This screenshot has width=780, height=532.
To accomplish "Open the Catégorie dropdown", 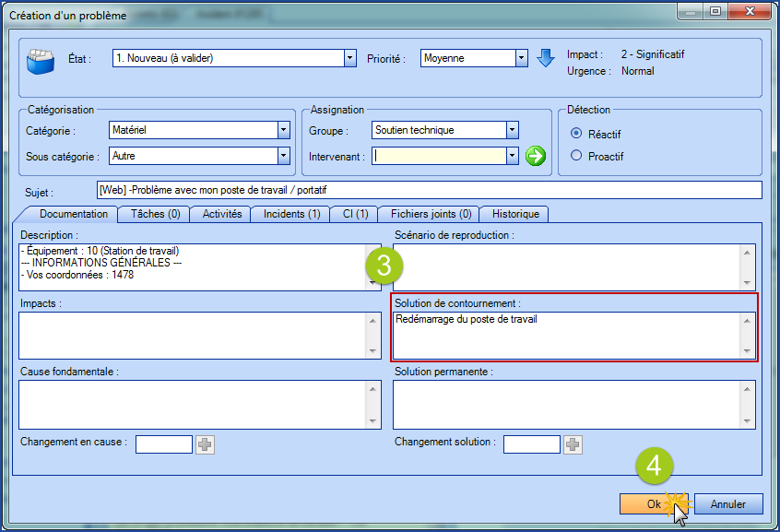I will [x=283, y=131].
